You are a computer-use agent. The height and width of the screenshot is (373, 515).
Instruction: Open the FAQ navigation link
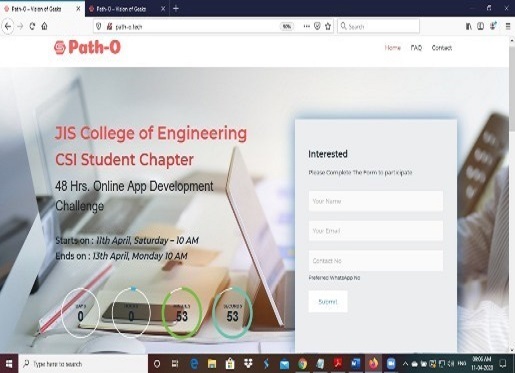416,48
